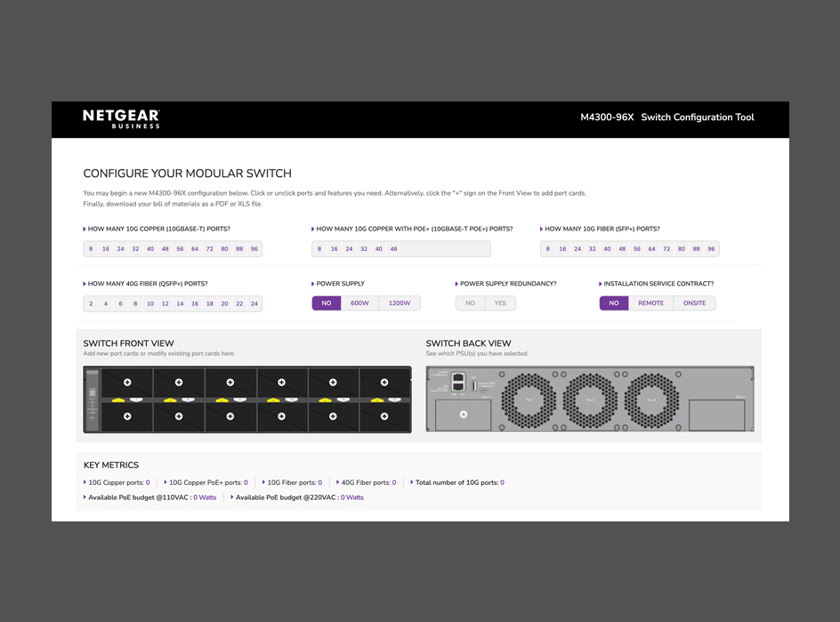Click the plus on the fourth bottom slot
The image size is (840, 622).
coord(282,416)
